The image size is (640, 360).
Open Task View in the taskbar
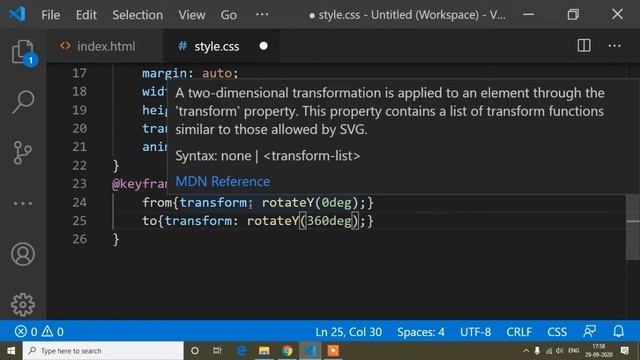pos(217,351)
